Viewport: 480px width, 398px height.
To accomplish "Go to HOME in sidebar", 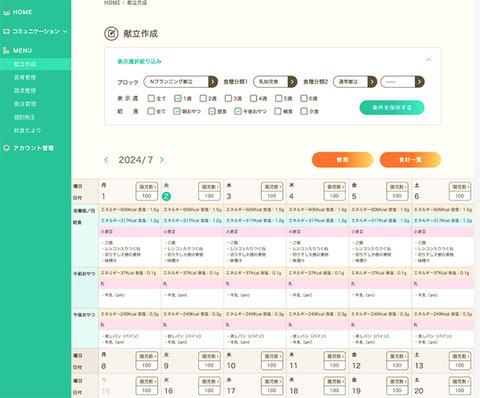I will [22, 12].
